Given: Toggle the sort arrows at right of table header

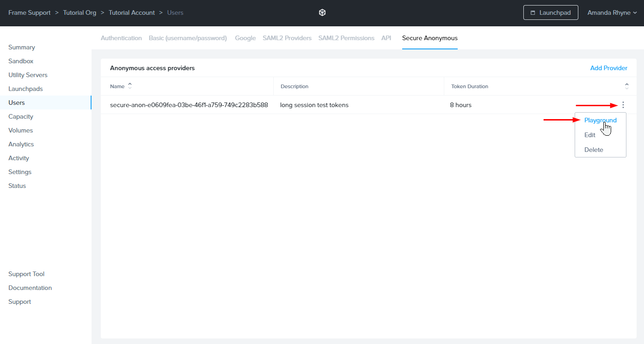Looking at the screenshot, I should [x=627, y=86].
